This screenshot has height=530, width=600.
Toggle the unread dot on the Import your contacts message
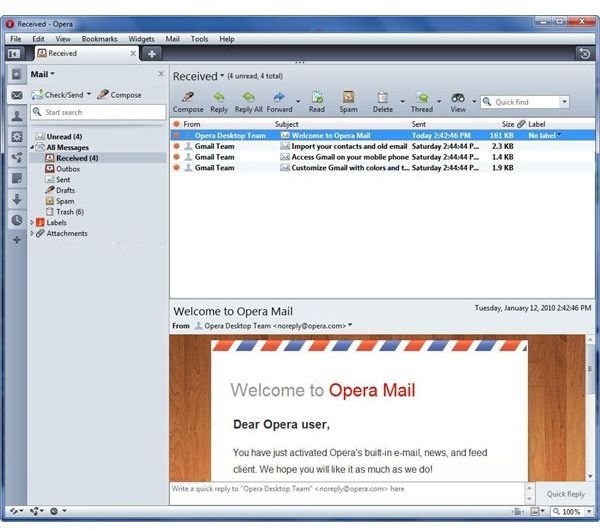pyautogui.click(x=176, y=146)
